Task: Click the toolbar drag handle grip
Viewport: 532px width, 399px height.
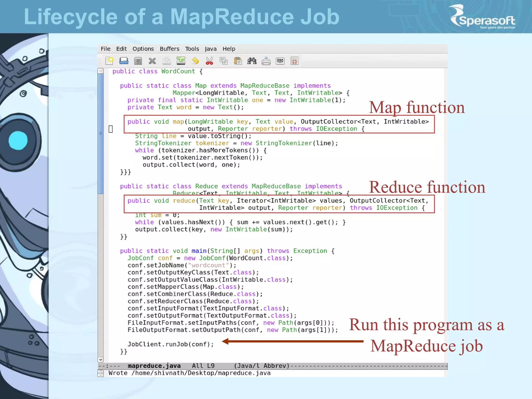Action: (99, 61)
